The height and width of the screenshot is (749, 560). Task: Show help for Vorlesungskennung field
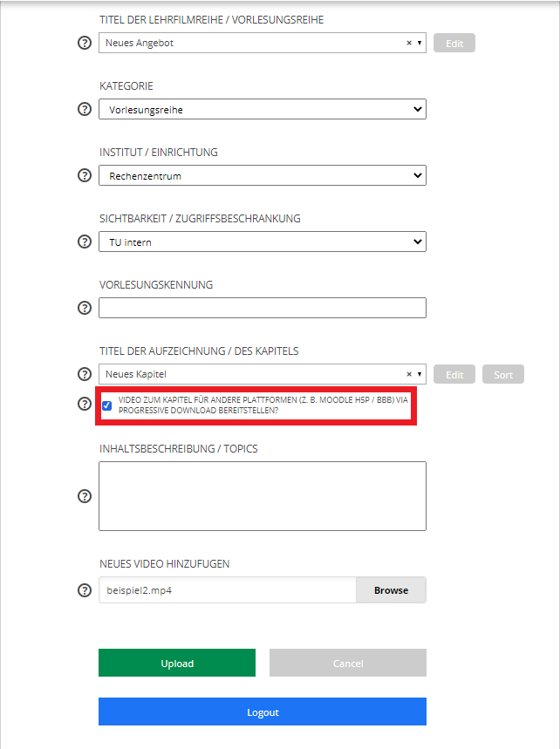pyautogui.click(x=85, y=308)
